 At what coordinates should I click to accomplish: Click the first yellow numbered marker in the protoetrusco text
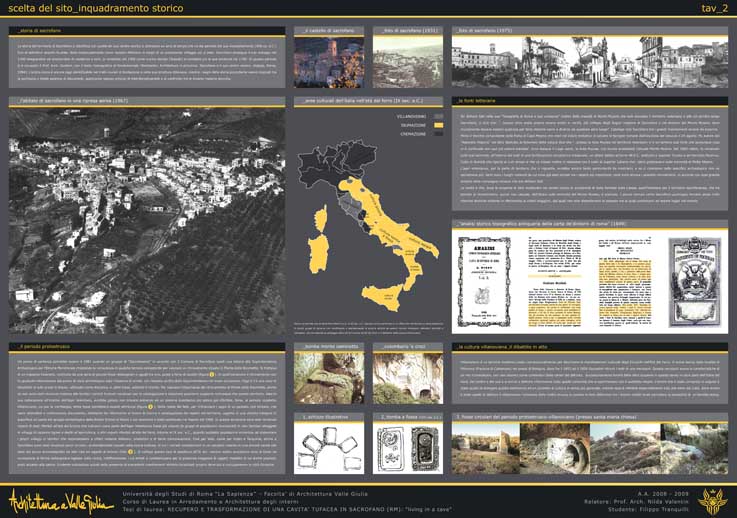pyautogui.click(x=212, y=375)
